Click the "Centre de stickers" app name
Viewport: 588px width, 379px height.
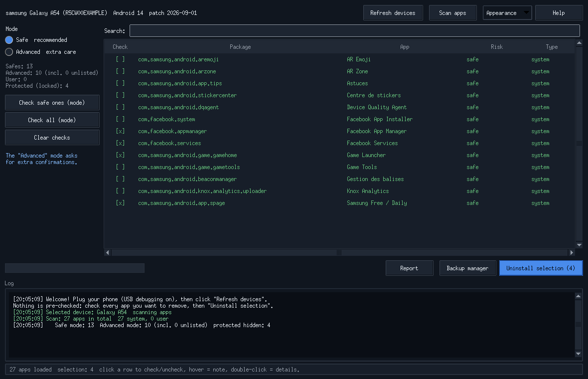pos(374,95)
